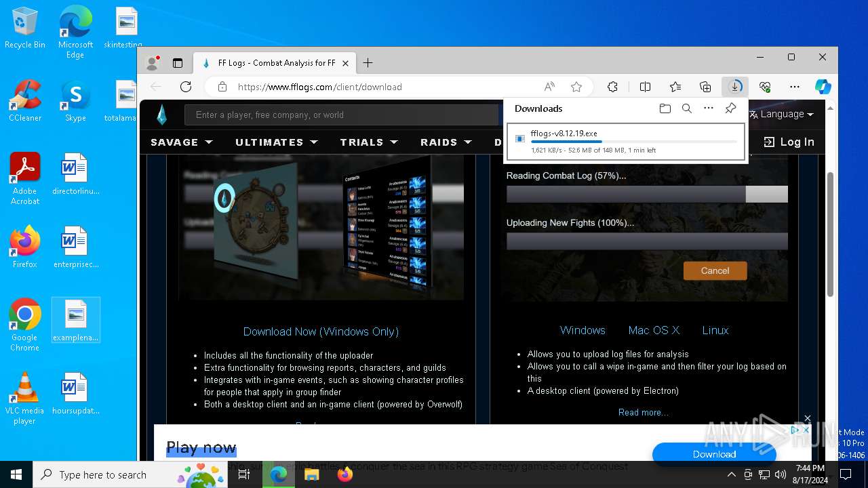Activate Read aloud icon
The height and width of the screenshot is (488, 868).
[x=549, y=87]
